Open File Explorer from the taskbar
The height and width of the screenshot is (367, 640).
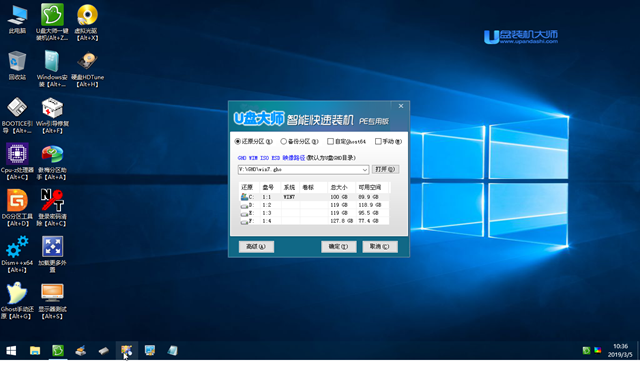click(35, 351)
